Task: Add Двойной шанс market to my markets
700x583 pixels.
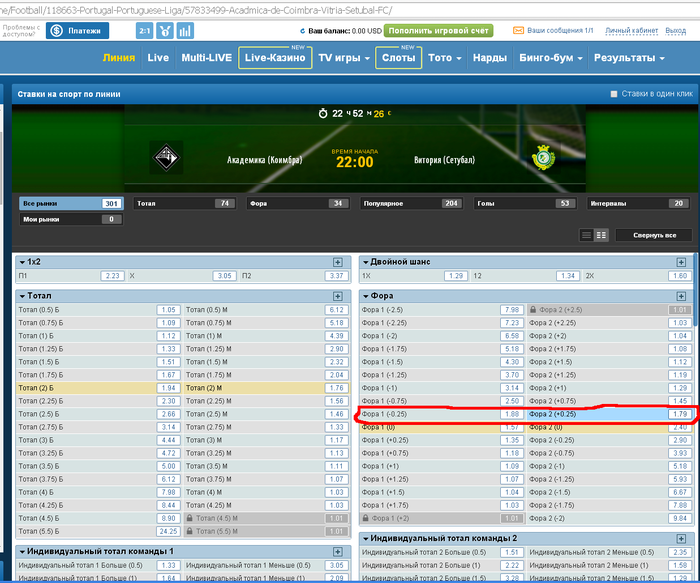Action: [681, 262]
